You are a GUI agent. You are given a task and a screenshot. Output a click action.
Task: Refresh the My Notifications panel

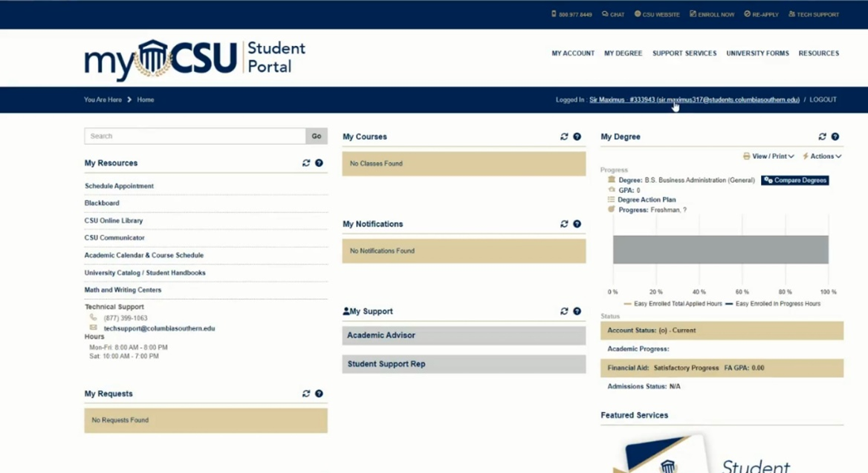[564, 224]
